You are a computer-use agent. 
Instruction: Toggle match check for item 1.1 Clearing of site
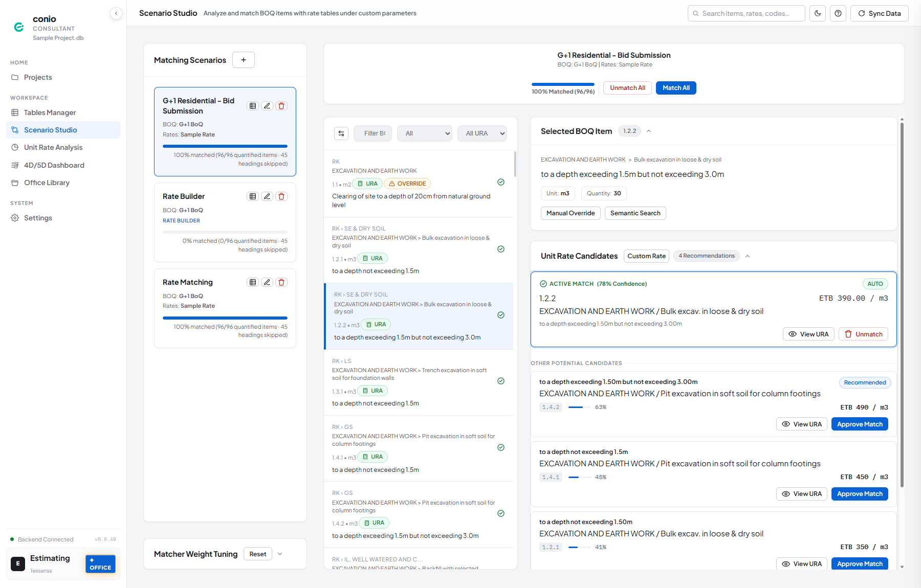click(x=501, y=182)
